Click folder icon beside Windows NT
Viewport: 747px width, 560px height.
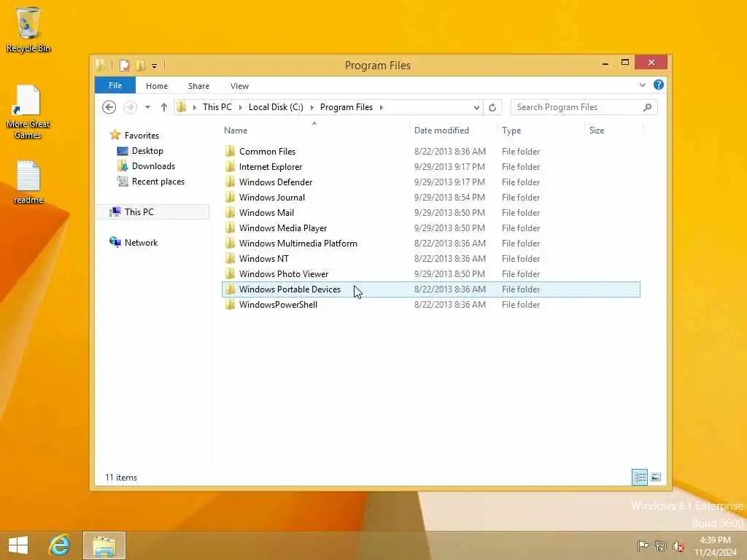pos(230,258)
